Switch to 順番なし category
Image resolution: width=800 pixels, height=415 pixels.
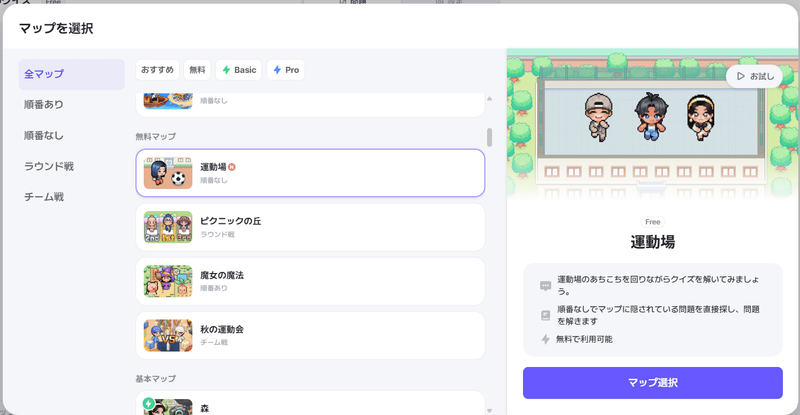[x=44, y=135]
